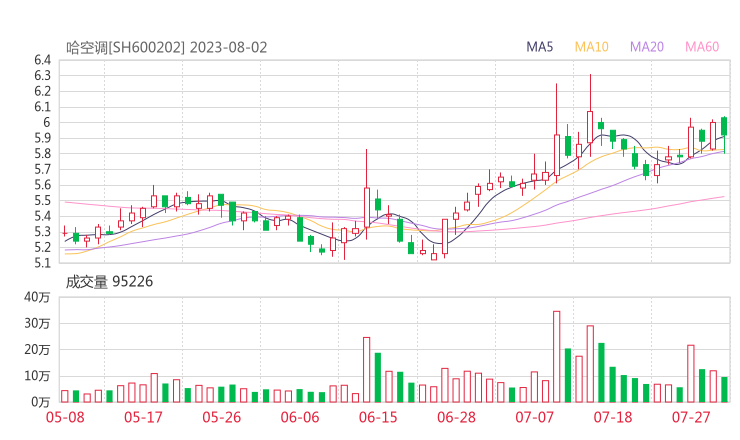
Task: Click the MA60 legend label
Action: [702, 47]
